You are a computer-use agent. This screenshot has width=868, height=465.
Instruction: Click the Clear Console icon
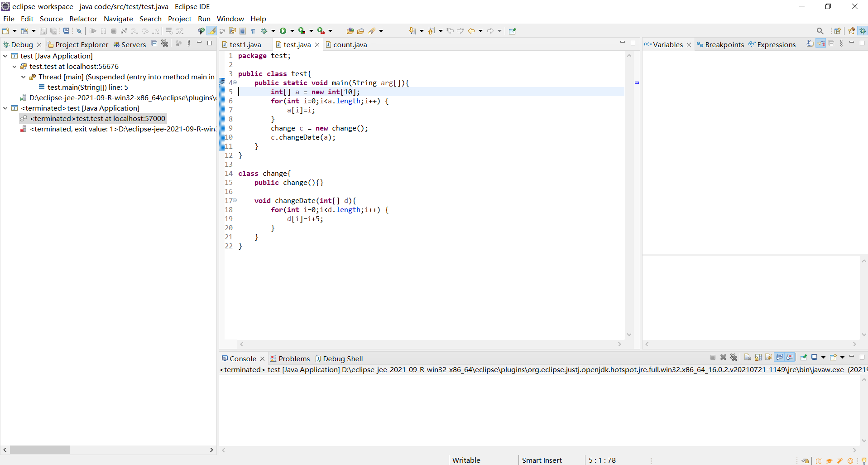[748, 358]
